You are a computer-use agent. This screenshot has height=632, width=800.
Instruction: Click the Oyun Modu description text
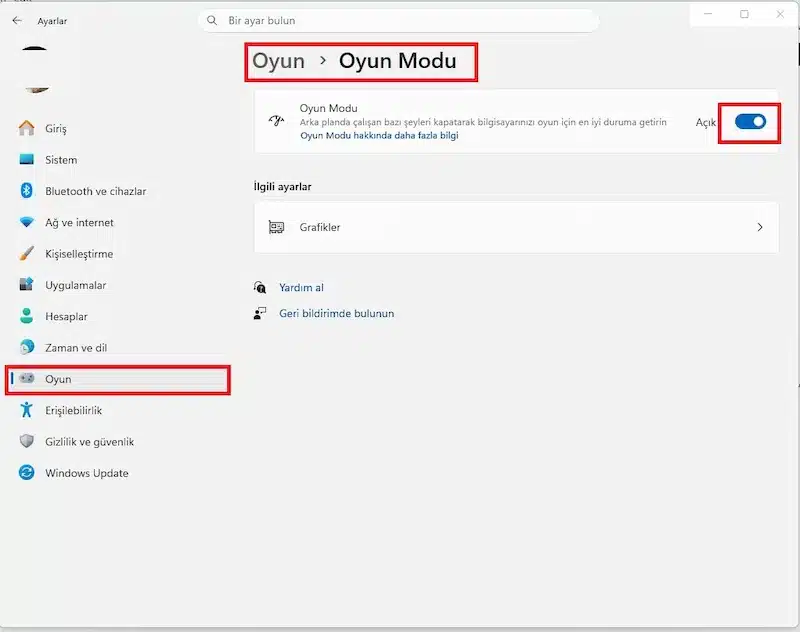click(x=483, y=122)
